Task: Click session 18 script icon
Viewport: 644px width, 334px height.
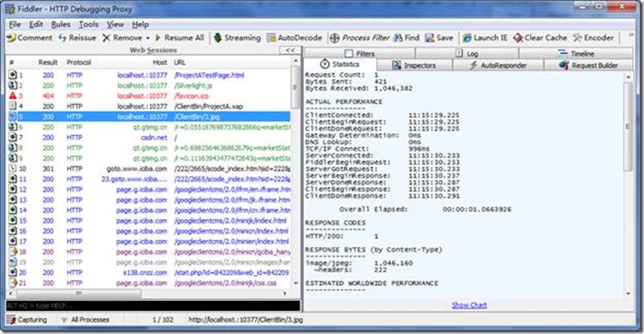Action: 13,251
